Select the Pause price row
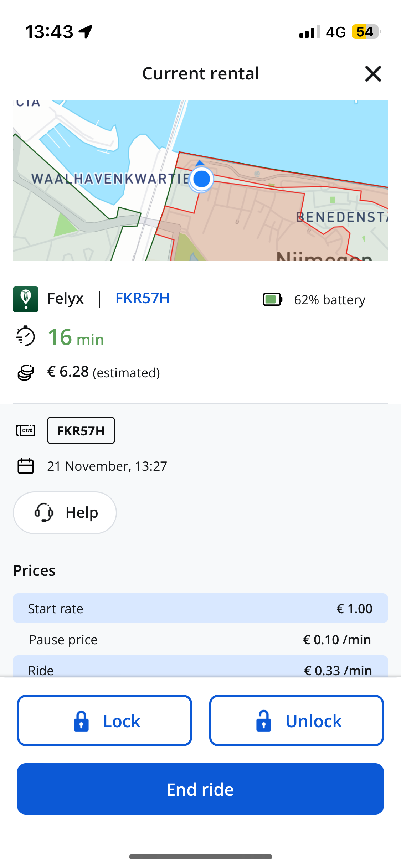Image resolution: width=401 pixels, height=868 pixels. pyautogui.click(x=200, y=640)
